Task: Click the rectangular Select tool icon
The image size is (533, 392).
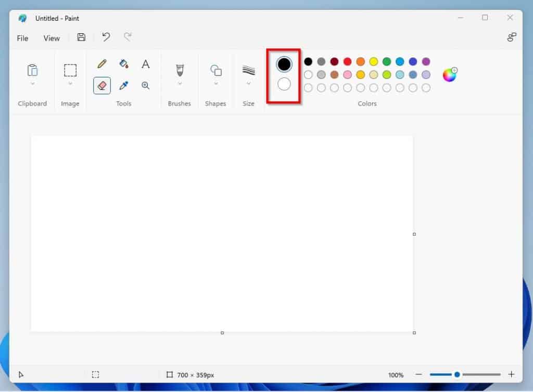Action: [70, 70]
